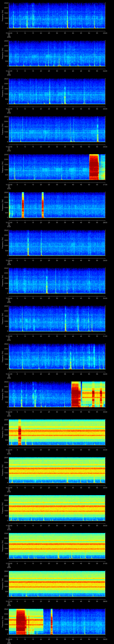The height and width of the screenshot is (644, 114).
Task: Click the spectrogram panel starting at 15:25:00
Action: (57, 129)
